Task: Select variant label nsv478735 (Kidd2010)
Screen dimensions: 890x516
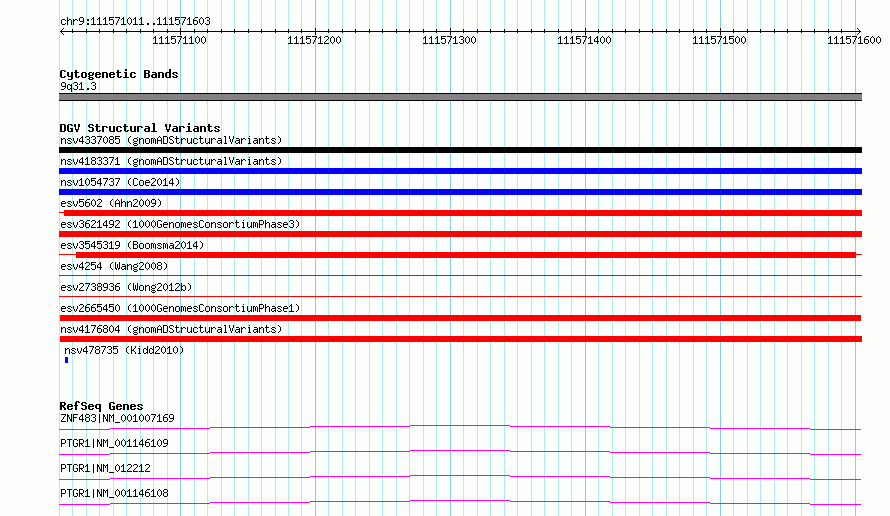Action: pyautogui.click(x=124, y=350)
